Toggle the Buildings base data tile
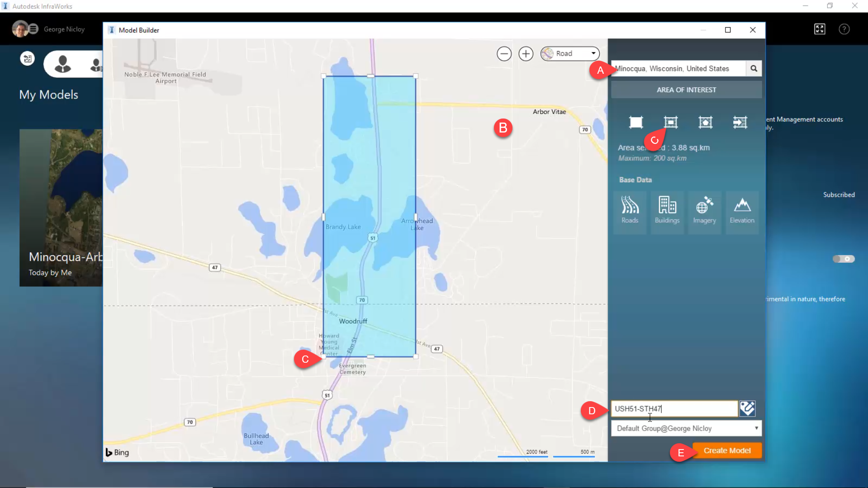Screen dimensions: 868x488 point(667,210)
